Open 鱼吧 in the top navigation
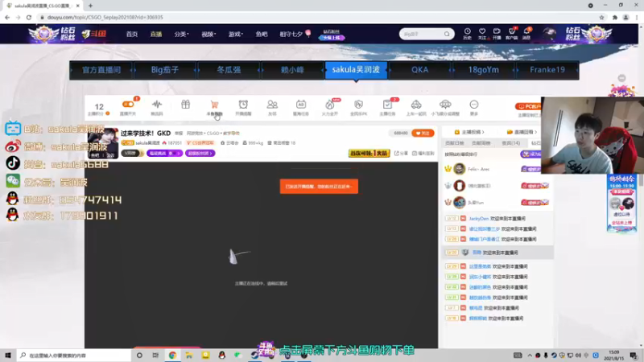Viewport: 644px width, 362px height. tap(262, 34)
